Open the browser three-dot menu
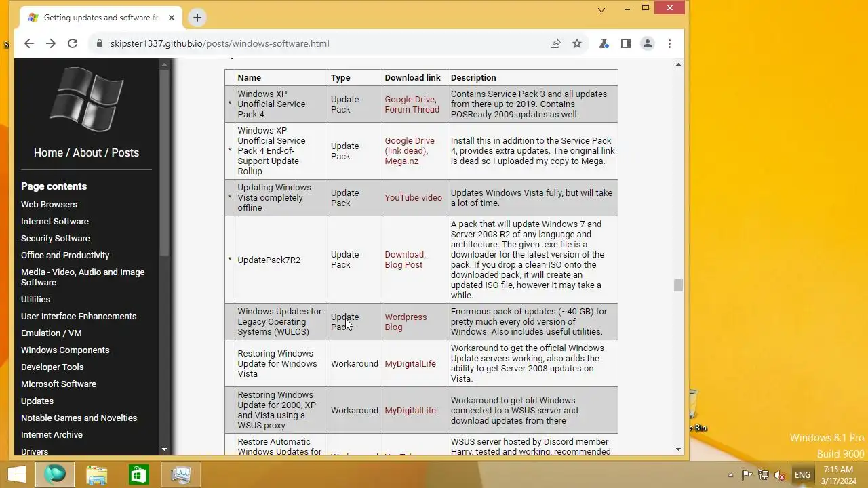Image resolution: width=868 pixels, height=488 pixels. click(669, 43)
